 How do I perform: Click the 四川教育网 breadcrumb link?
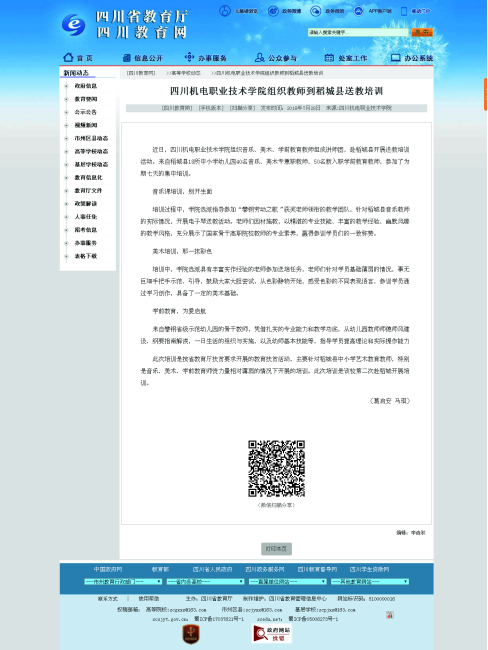[141, 73]
